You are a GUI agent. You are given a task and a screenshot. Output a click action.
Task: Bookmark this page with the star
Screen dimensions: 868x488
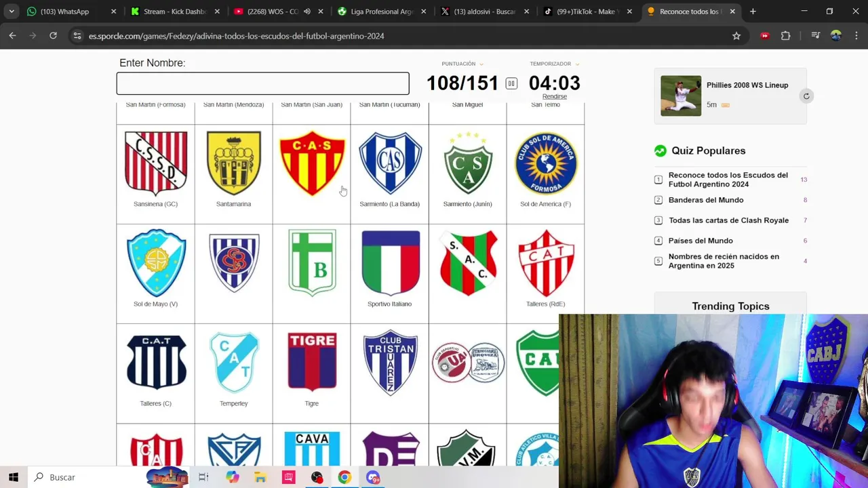tap(736, 36)
